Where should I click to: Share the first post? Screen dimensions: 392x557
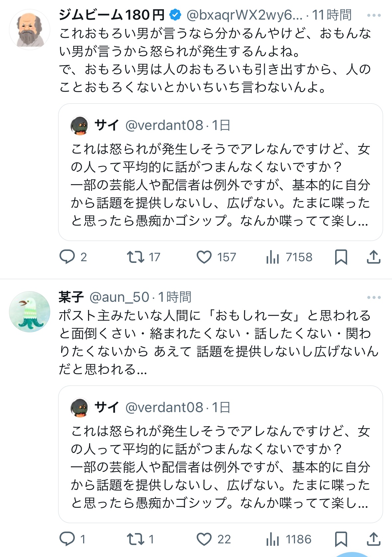(x=373, y=257)
